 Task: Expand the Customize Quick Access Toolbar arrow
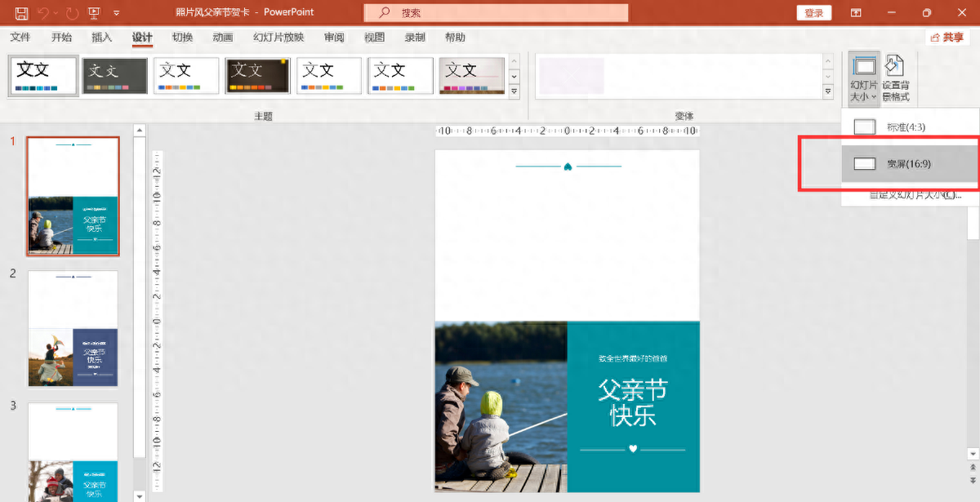[117, 13]
